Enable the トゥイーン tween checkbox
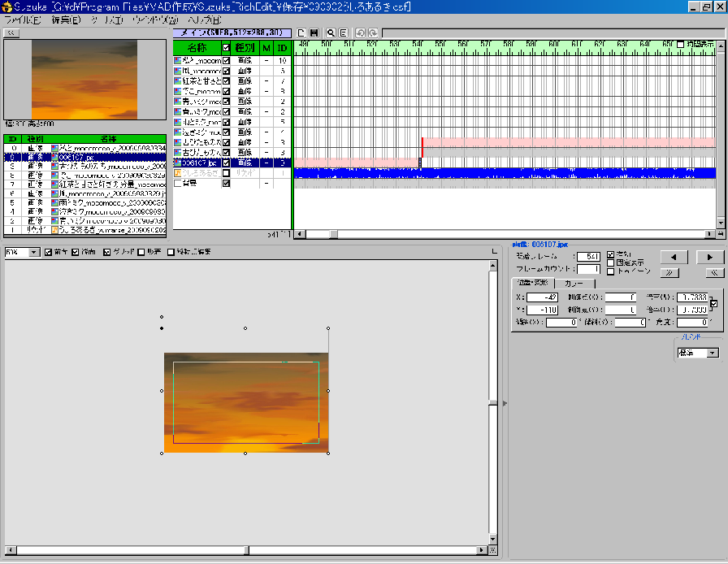The width and height of the screenshot is (728, 564). [x=611, y=271]
